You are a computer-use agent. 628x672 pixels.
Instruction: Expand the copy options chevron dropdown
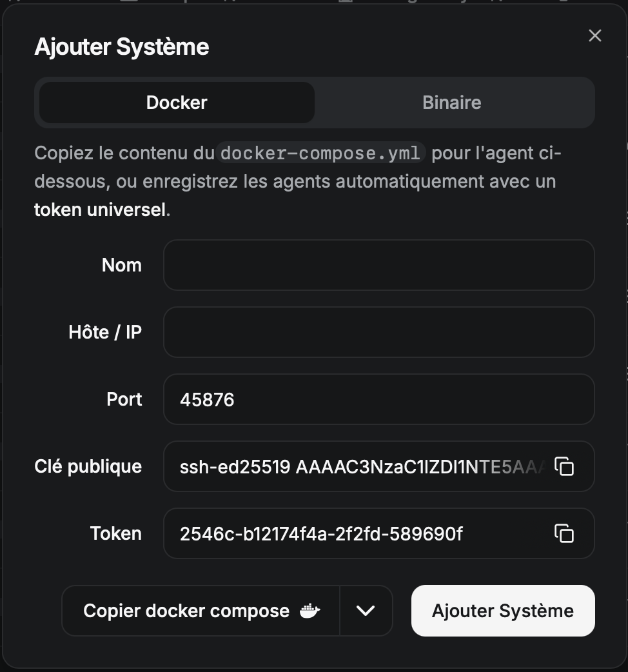pyautogui.click(x=366, y=611)
